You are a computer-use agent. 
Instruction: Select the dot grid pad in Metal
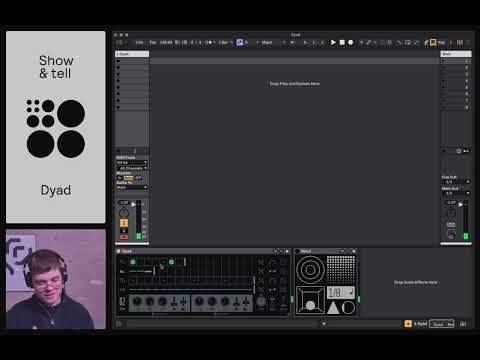341,270
